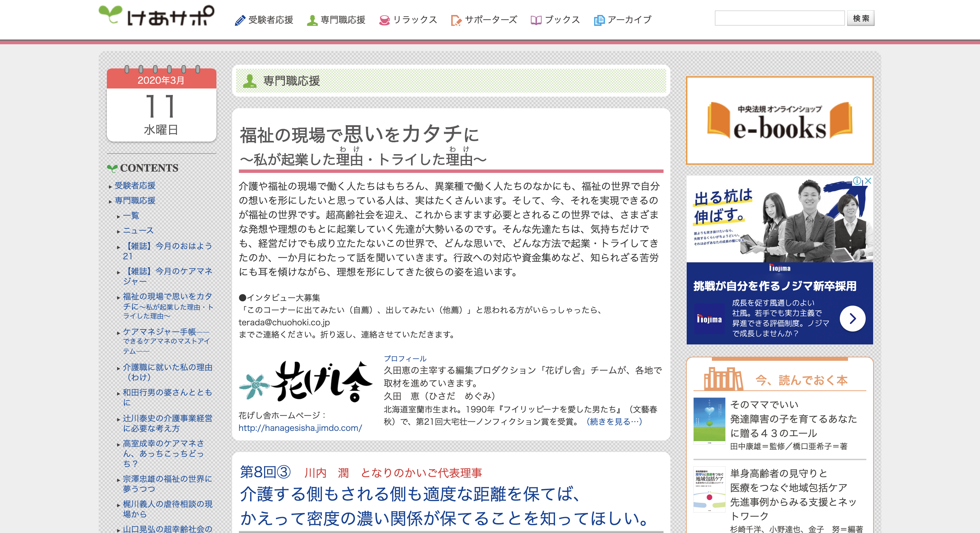Open 介護職に就いた私の理由(わけ) link
The image size is (980, 533).
167,372
